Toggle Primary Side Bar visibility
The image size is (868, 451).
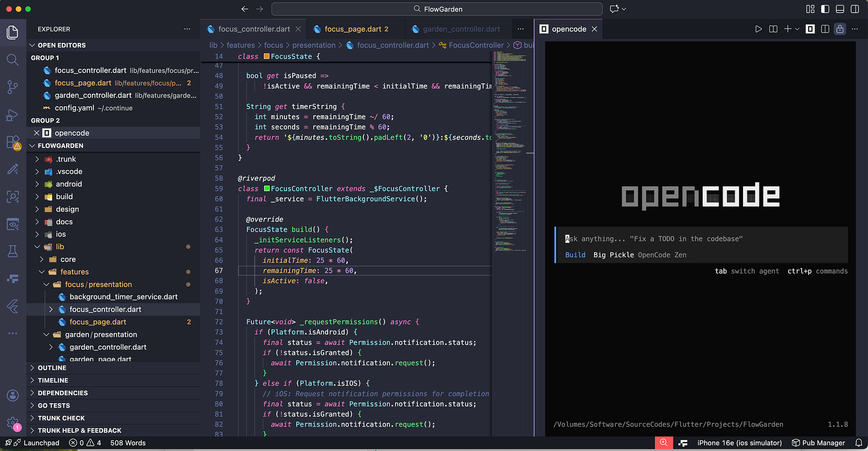825,9
